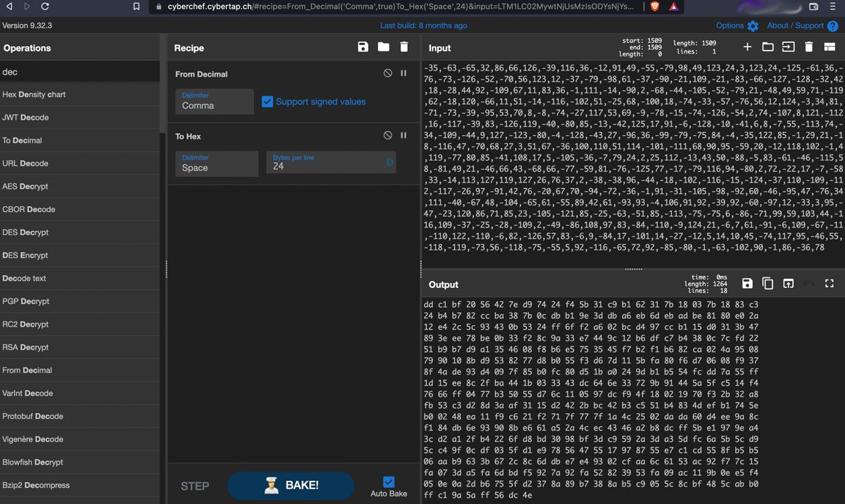Screen dimensions: 845x504
Task: Open file as input icon
Action: click(x=788, y=47)
